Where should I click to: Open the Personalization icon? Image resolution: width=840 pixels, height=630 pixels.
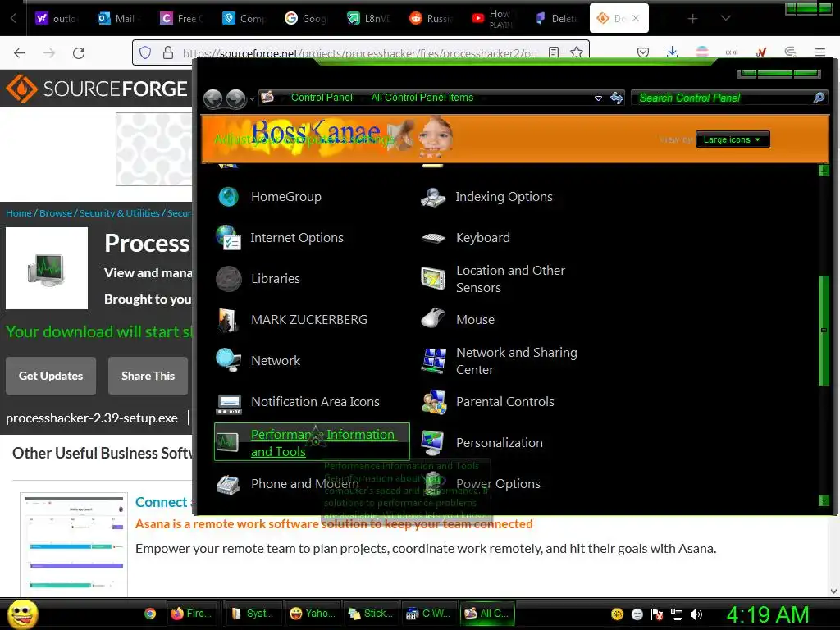(x=433, y=442)
